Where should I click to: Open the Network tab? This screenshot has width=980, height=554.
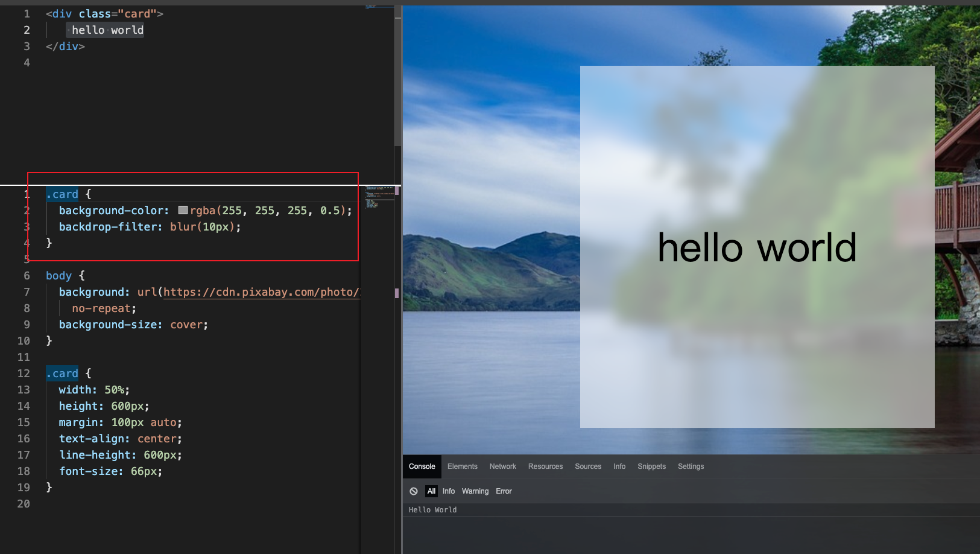(503, 466)
